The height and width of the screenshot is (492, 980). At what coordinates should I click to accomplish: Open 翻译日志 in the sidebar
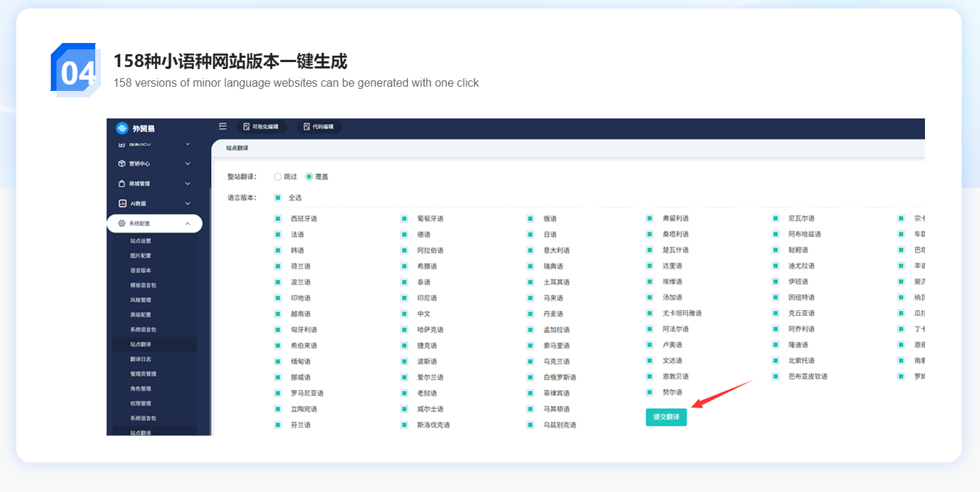[140, 359]
